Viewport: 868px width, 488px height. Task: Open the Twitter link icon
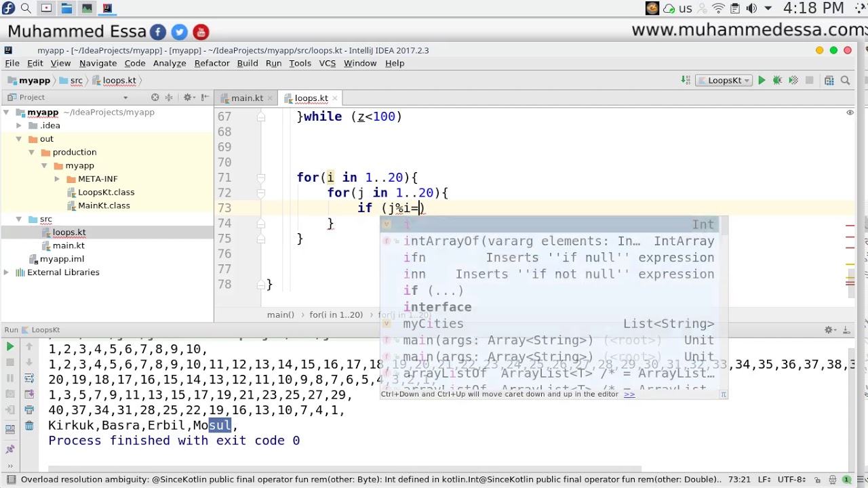tap(179, 32)
